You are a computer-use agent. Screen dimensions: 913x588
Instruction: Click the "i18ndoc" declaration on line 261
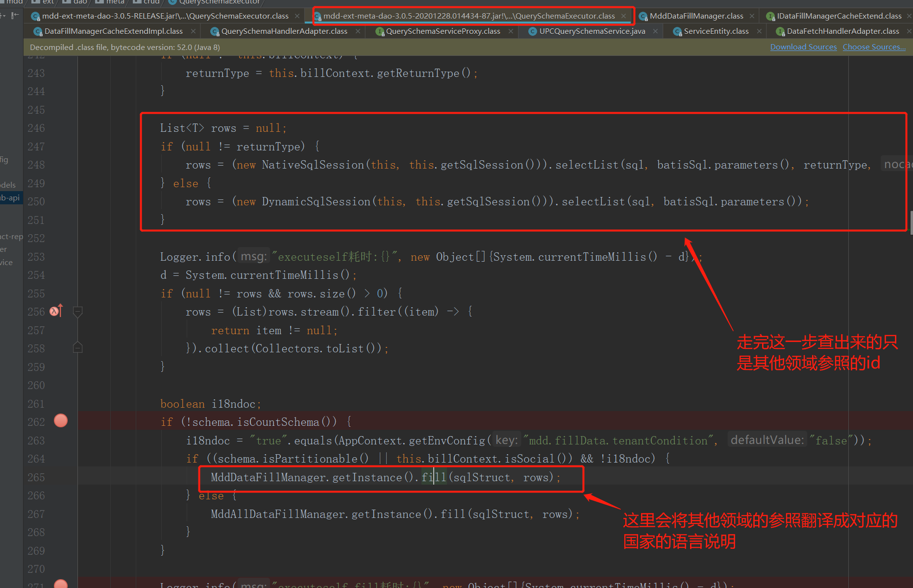(x=233, y=404)
